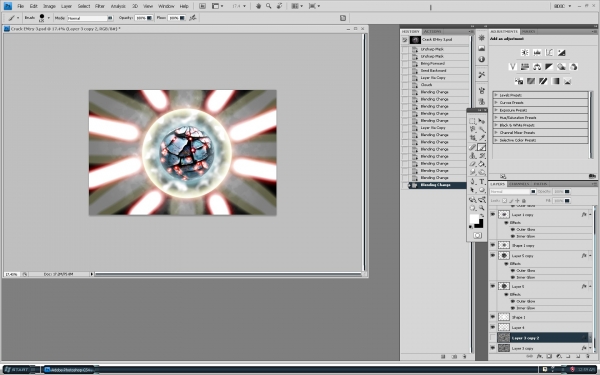Expand the Levels Presets list
The image size is (600, 375).
[496, 95]
